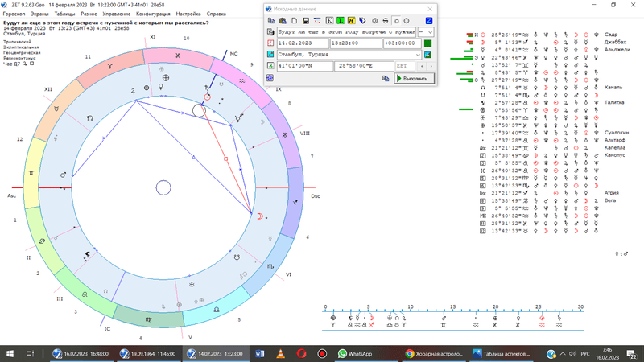Click the green L icon
The width and height of the screenshot is (644, 362).
[x=341, y=20]
